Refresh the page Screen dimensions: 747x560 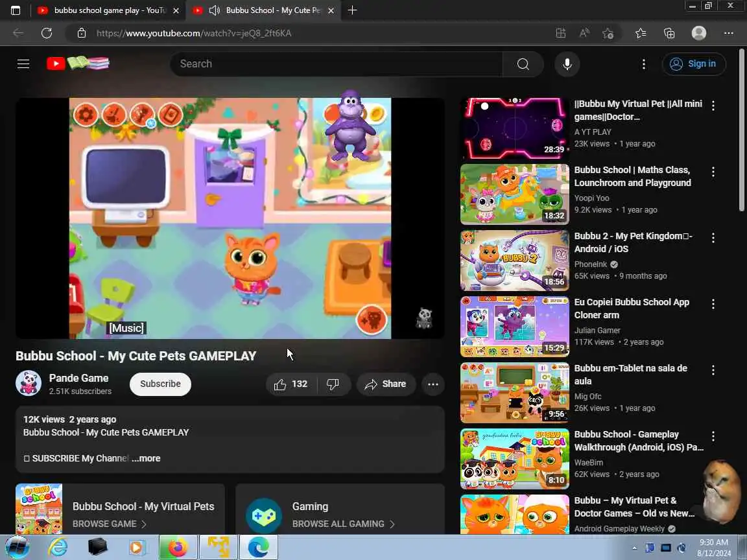pos(46,33)
